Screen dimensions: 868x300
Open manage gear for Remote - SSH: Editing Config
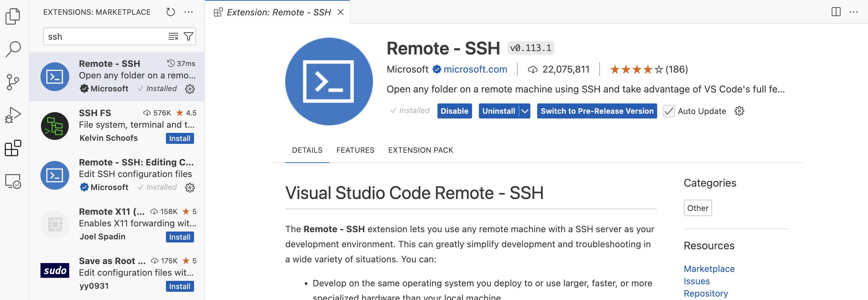190,188
